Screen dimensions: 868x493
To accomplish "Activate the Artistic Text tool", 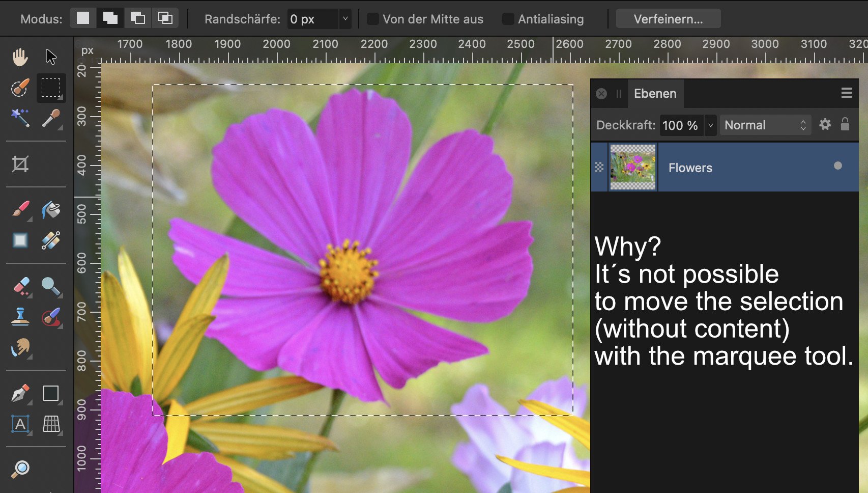I will pyautogui.click(x=20, y=424).
